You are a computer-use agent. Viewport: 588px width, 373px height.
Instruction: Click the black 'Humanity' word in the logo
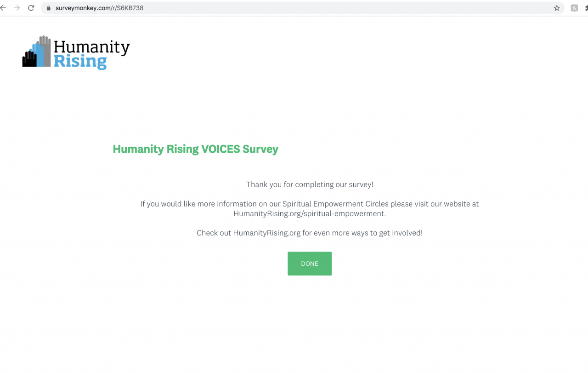(92, 47)
